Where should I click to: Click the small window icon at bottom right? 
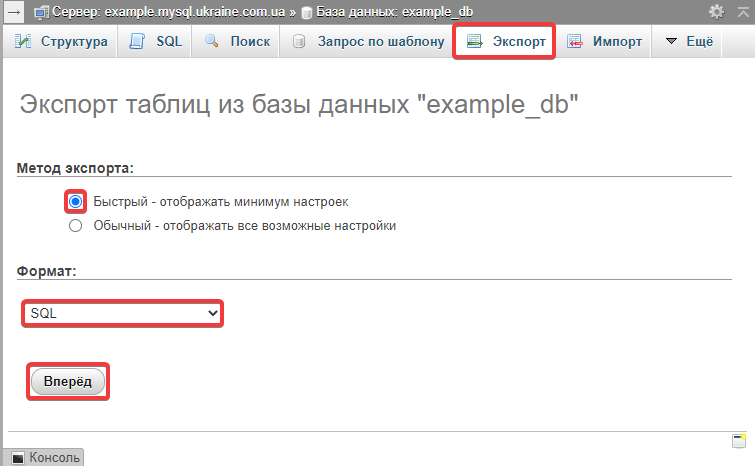coord(739,441)
